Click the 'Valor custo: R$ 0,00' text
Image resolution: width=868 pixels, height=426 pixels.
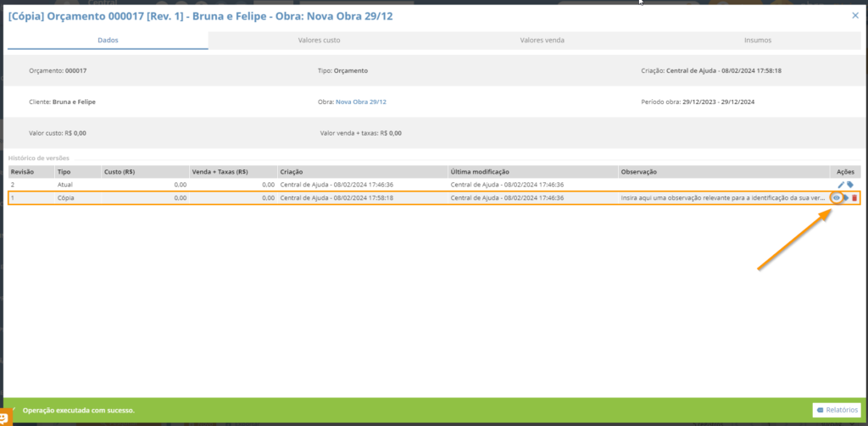pyautogui.click(x=58, y=133)
